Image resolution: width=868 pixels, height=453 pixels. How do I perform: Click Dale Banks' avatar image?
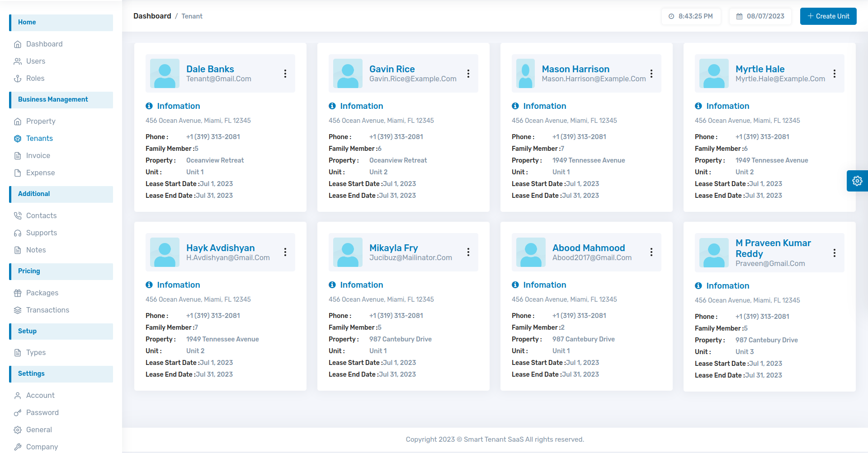165,74
